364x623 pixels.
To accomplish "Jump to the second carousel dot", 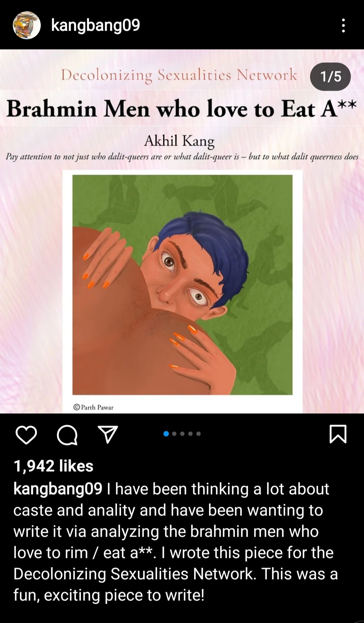I will [x=174, y=434].
